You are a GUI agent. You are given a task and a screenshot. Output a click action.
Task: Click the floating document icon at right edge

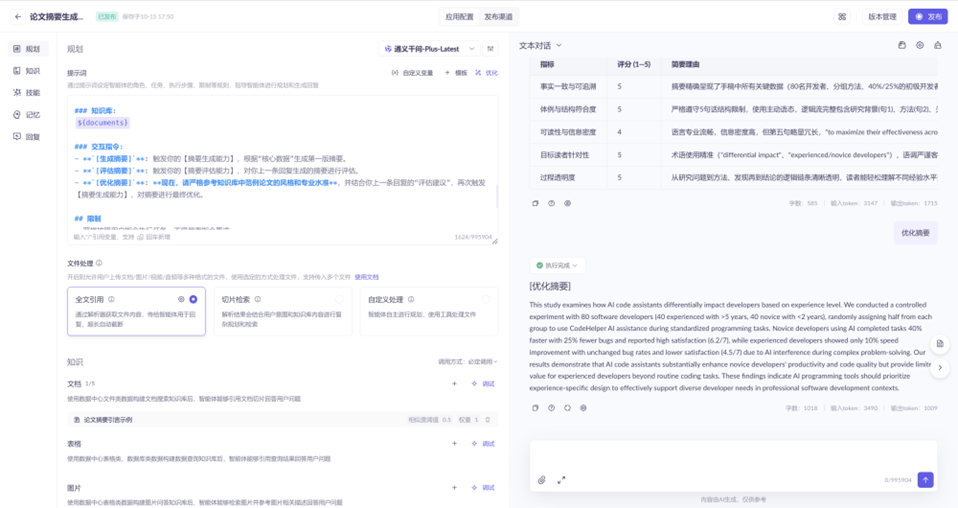pyautogui.click(x=940, y=344)
